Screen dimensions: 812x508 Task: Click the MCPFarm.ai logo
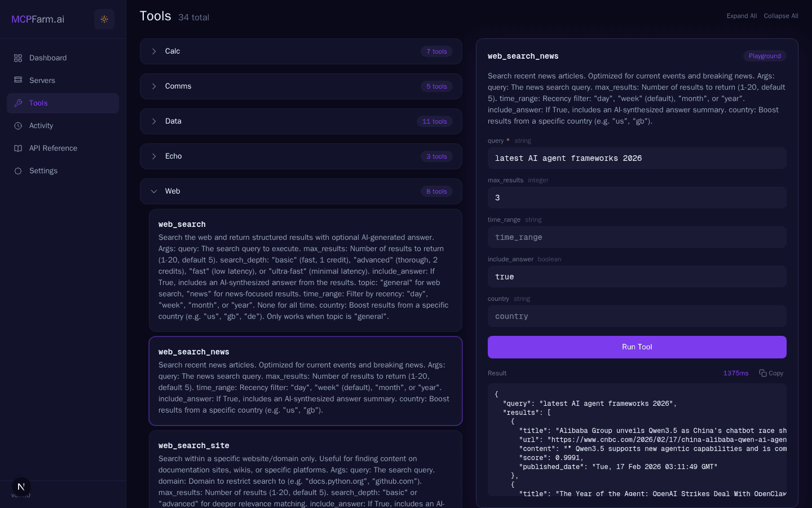point(38,19)
